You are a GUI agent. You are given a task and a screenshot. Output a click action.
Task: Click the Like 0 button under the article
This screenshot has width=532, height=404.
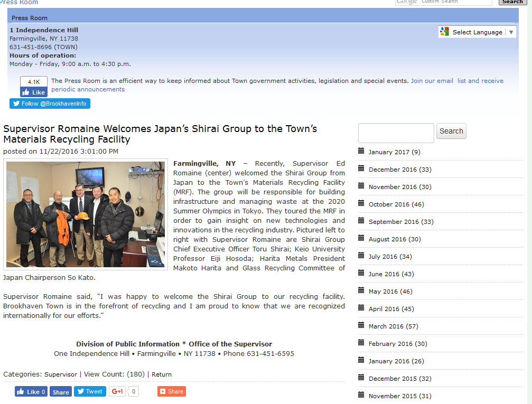point(31,391)
